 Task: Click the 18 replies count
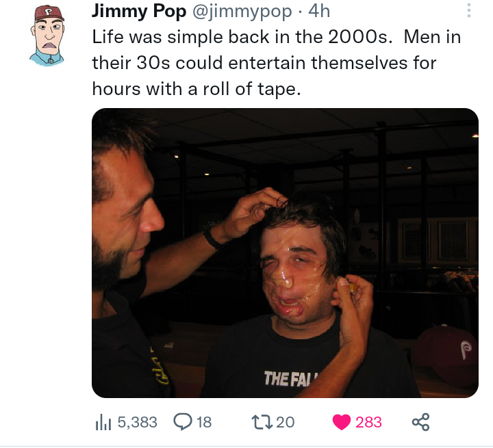tap(204, 422)
